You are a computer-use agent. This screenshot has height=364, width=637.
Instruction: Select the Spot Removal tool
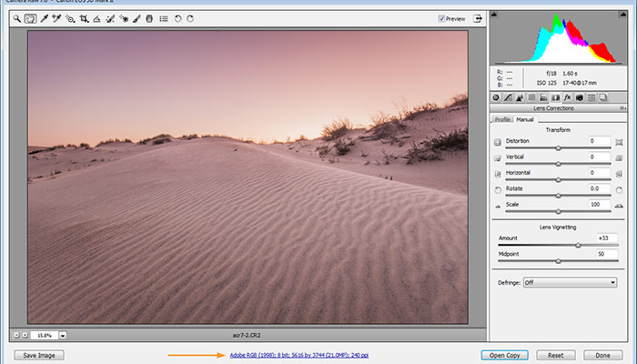[x=110, y=19]
